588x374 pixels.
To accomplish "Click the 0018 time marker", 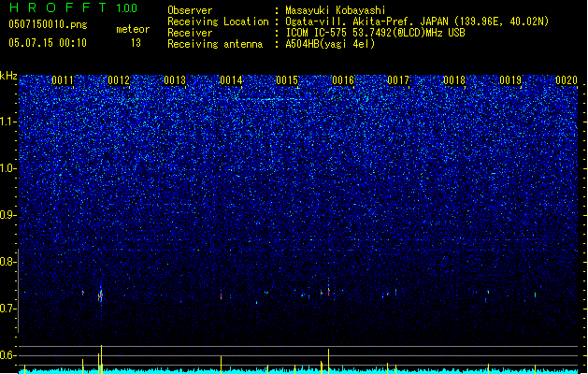I will [454, 80].
